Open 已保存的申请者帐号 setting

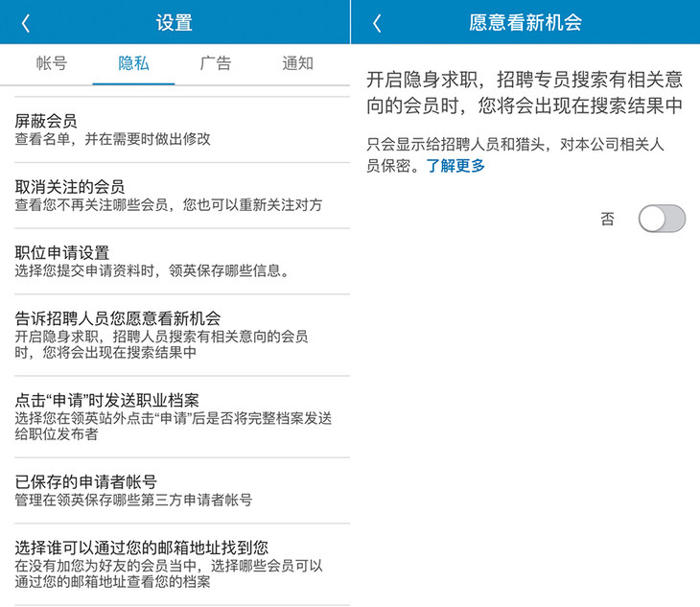(182, 490)
